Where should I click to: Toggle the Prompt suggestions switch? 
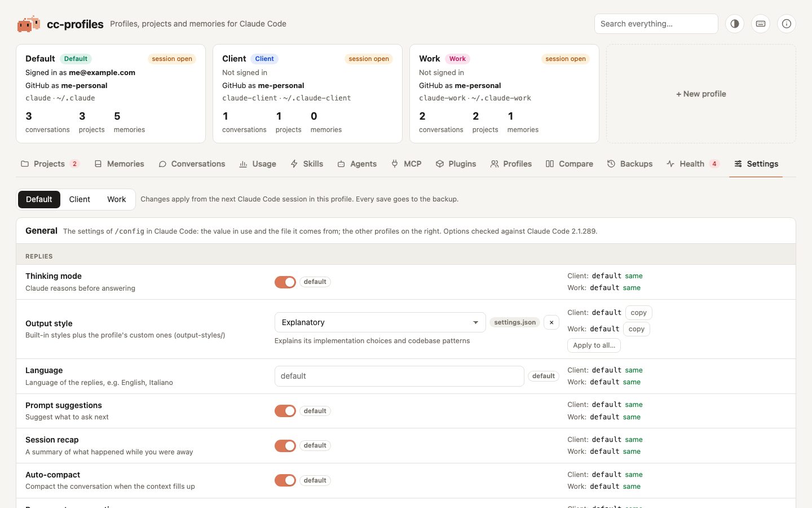point(285,411)
